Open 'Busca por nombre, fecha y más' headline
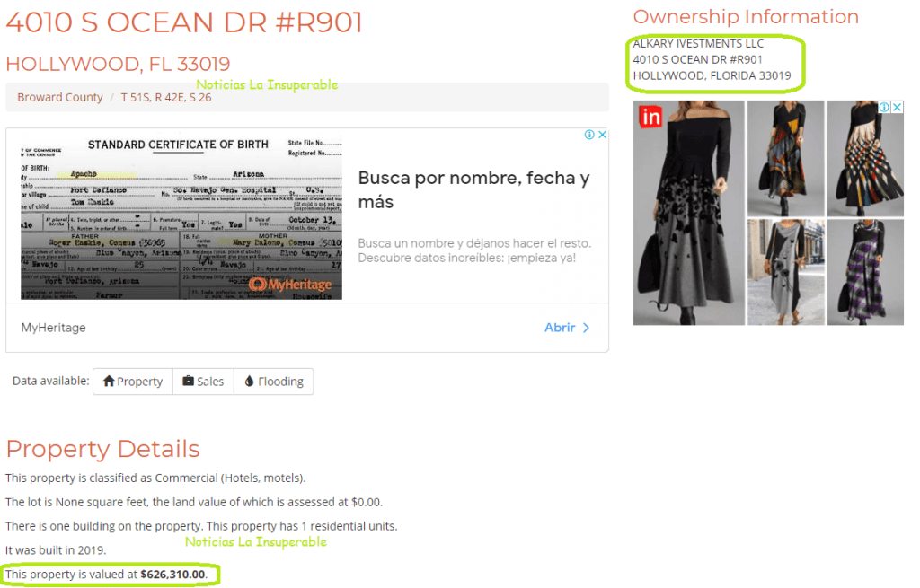Screen dimensions: 920x588 [x=473, y=190]
